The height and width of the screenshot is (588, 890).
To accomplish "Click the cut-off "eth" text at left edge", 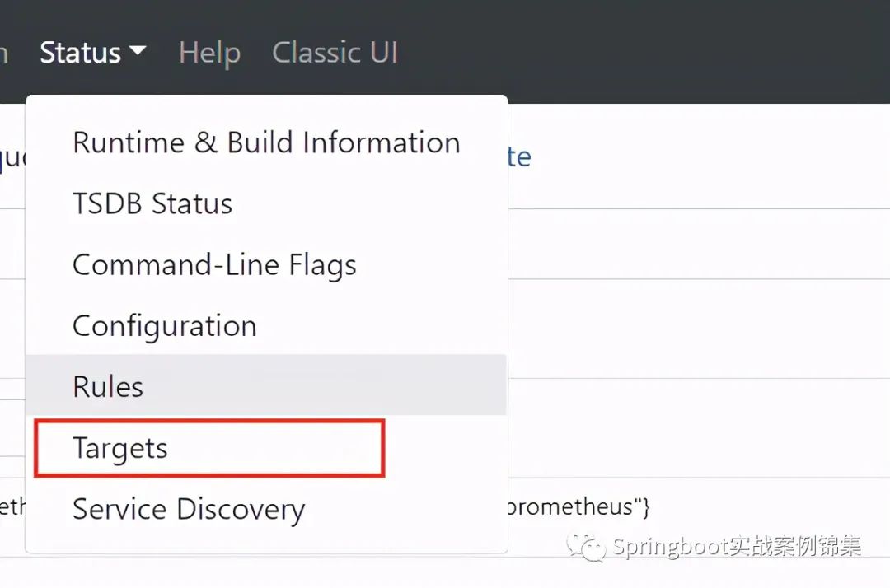I will [x=12, y=506].
